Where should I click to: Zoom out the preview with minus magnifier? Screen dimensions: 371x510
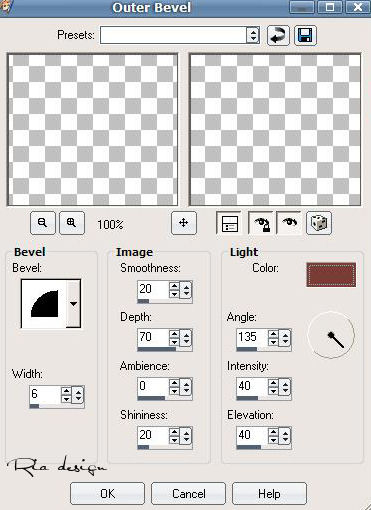click(43, 222)
